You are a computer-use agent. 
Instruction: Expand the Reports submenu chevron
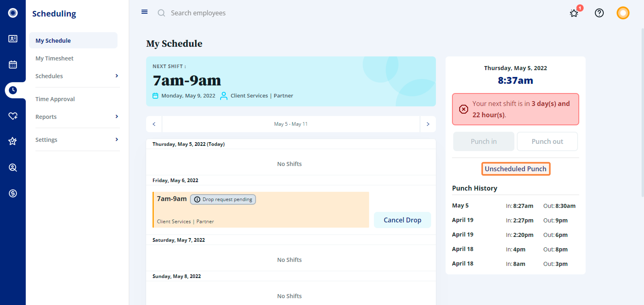(117, 117)
